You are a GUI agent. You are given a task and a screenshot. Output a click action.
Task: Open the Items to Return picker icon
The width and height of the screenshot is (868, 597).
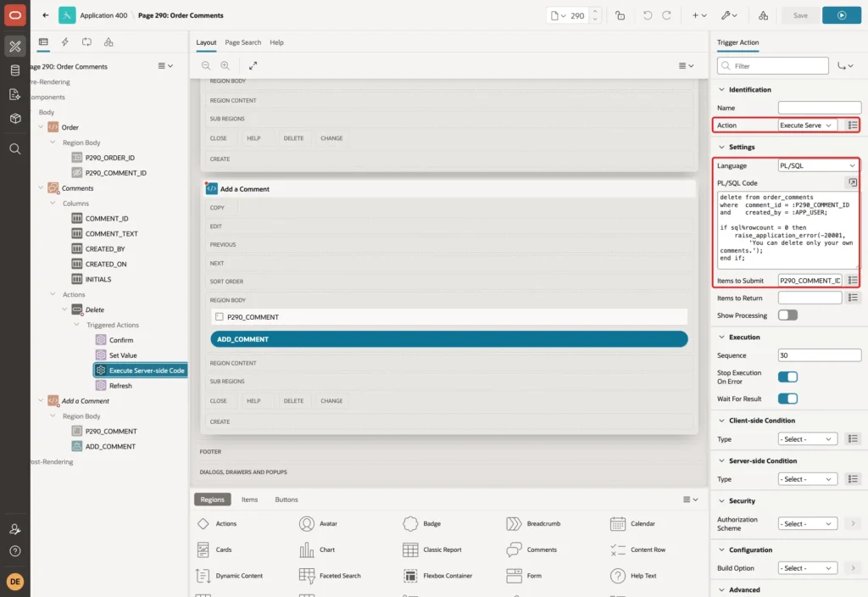point(853,298)
